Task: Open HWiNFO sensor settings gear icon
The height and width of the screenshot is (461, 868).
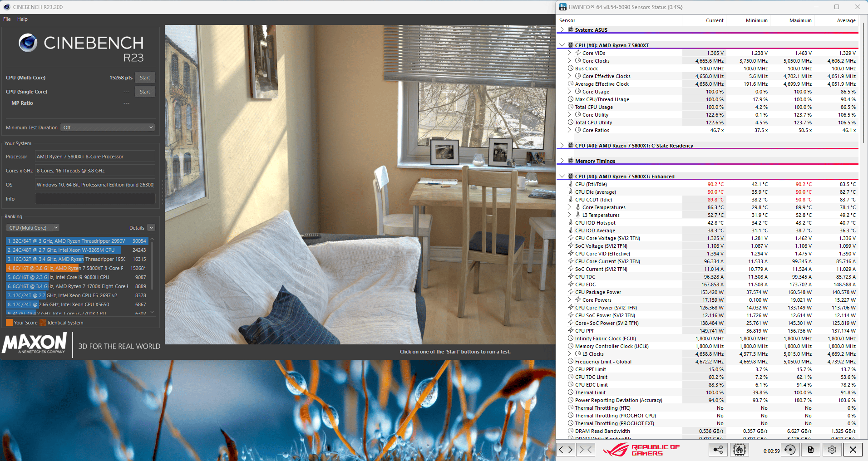Action: tap(832, 450)
